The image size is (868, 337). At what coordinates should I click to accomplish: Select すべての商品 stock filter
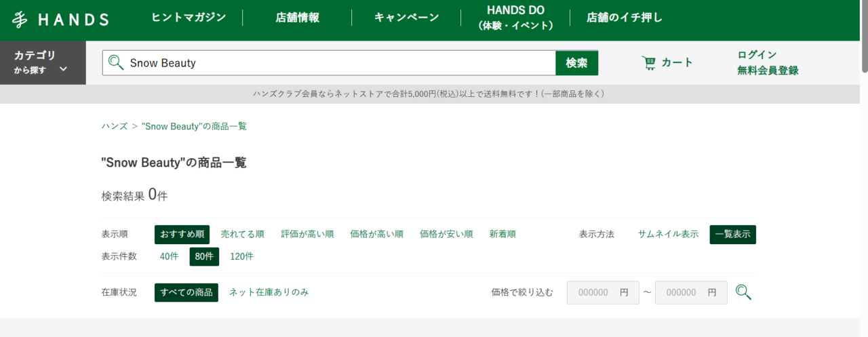(186, 292)
